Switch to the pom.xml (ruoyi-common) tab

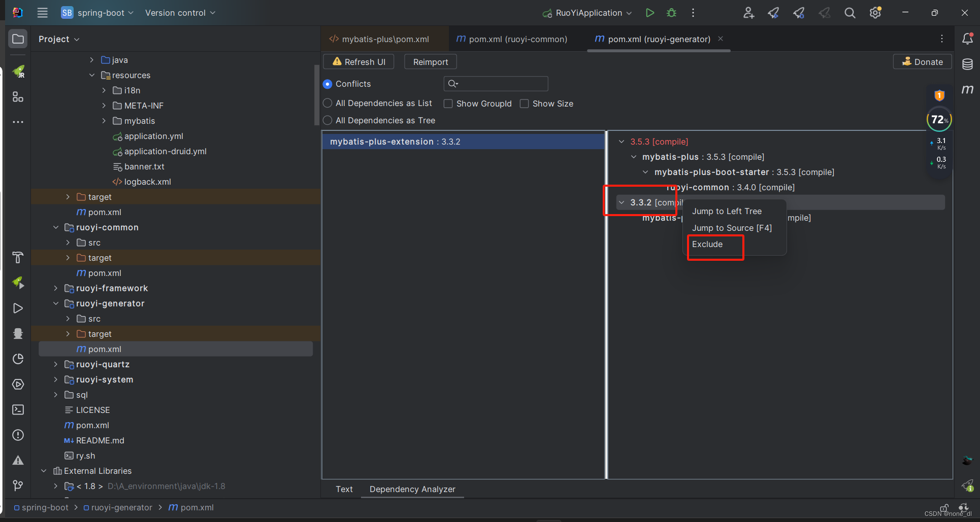511,39
